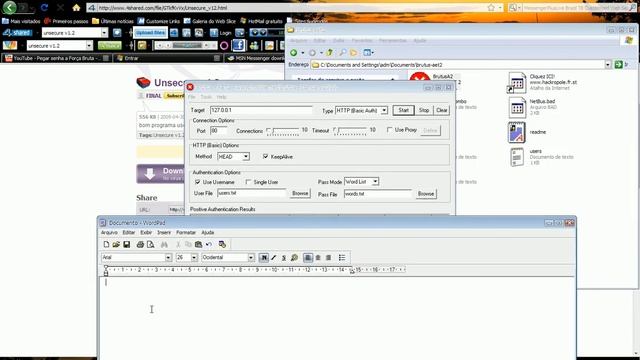This screenshot has width=640, height=360.
Task: Undo the last WordPad action
Action: tap(209, 244)
